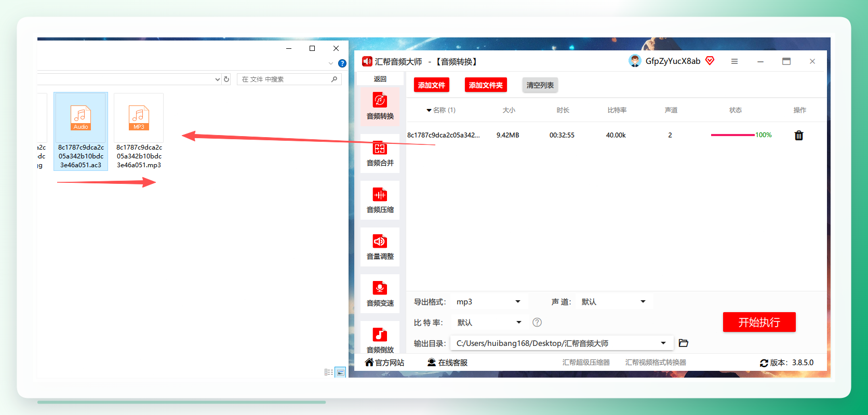Viewport: 868px width, 415px height.
Task: Click the Explorer search magnifier icon
Action: pyautogui.click(x=334, y=79)
